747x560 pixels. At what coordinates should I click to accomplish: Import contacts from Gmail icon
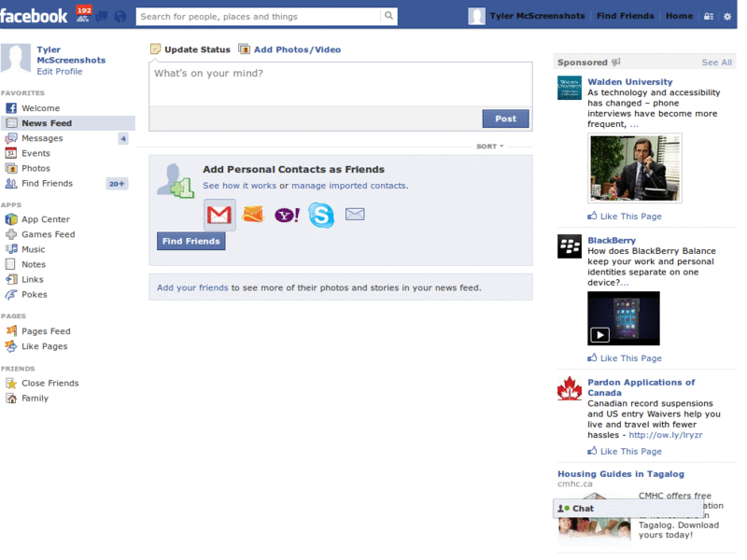219,215
